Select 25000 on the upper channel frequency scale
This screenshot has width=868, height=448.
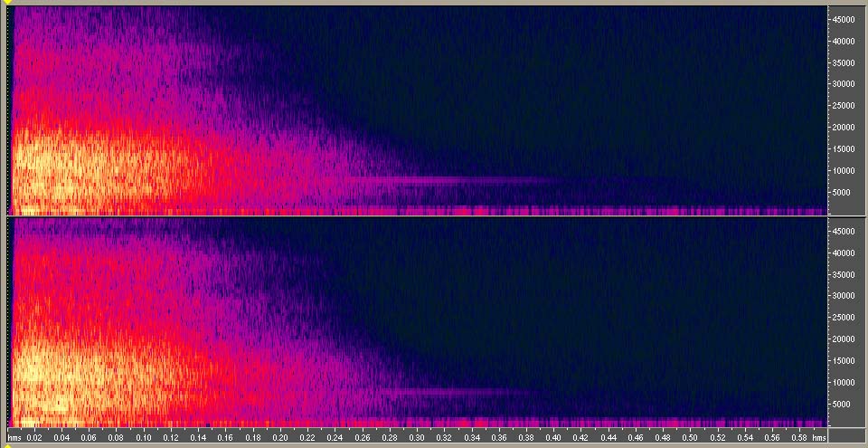[844, 107]
